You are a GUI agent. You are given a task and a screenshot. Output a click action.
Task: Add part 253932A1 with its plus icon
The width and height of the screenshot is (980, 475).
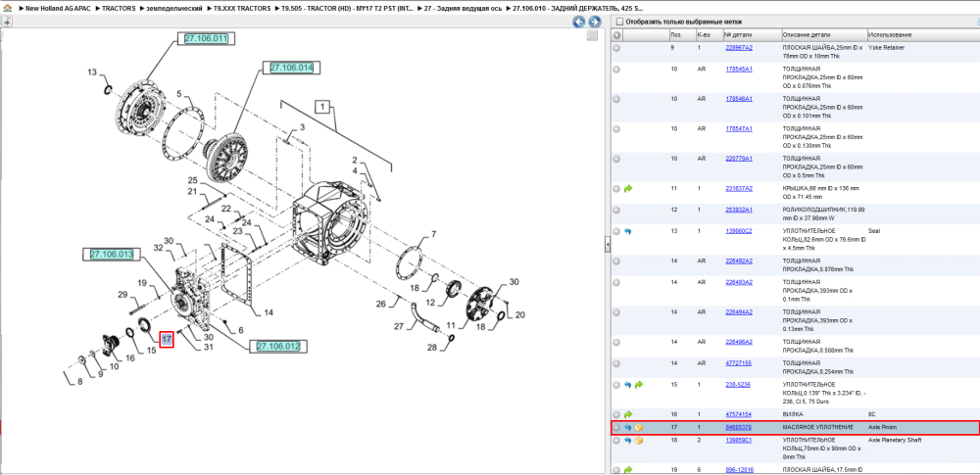(616, 210)
